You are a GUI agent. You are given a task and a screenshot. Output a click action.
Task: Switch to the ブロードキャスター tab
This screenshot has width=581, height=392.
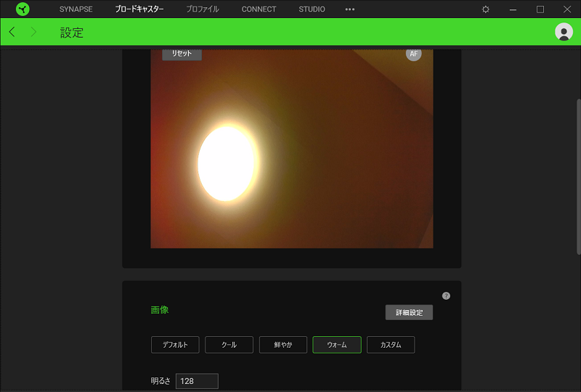point(139,9)
